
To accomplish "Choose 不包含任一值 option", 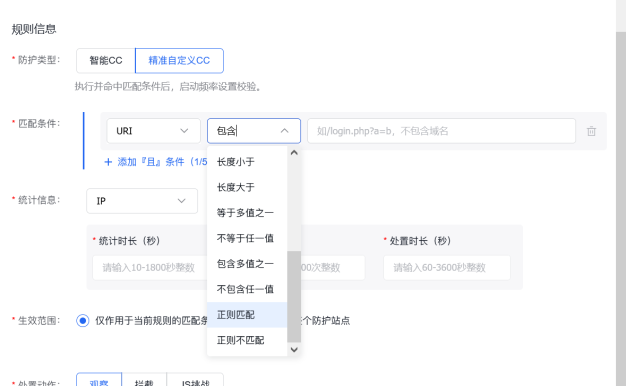I will [247, 289].
